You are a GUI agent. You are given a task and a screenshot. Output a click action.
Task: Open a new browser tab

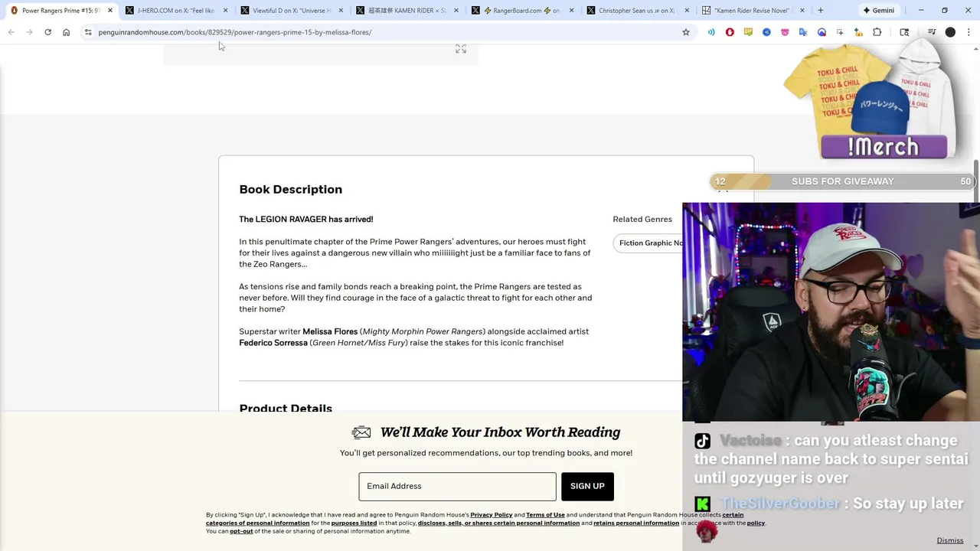click(x=820, y=10)
